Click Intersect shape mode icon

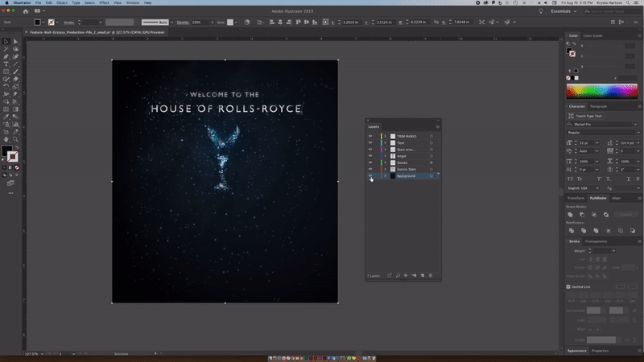click(594, 215)
